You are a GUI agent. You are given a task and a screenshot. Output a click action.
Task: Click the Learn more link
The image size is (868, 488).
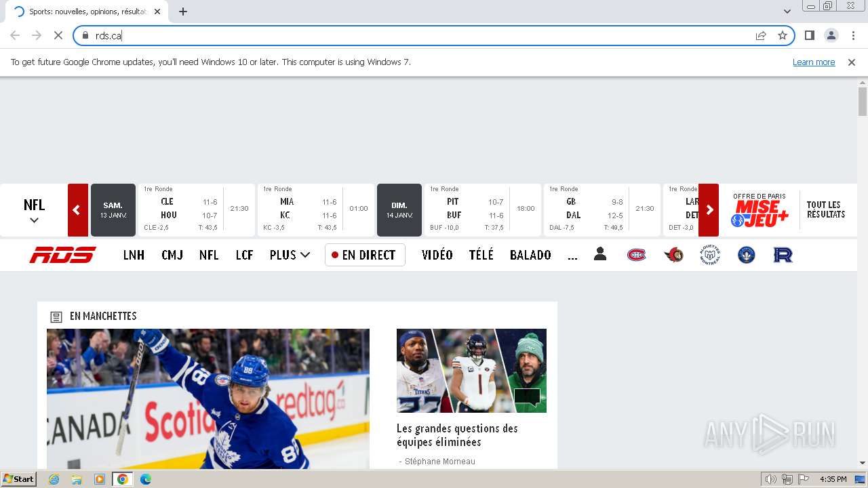coord(814,62)
